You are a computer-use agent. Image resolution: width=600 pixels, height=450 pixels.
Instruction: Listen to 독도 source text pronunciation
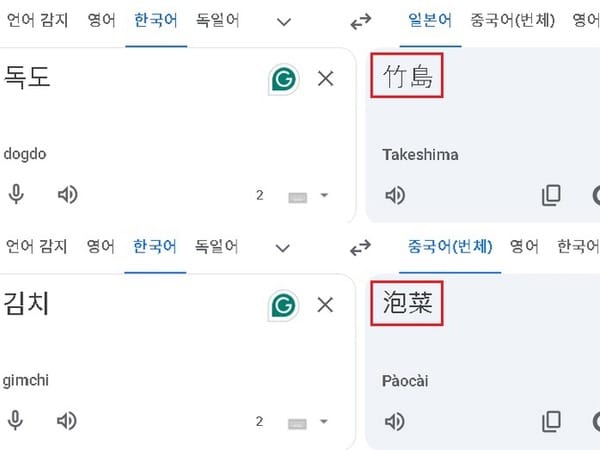pos(67,195)
